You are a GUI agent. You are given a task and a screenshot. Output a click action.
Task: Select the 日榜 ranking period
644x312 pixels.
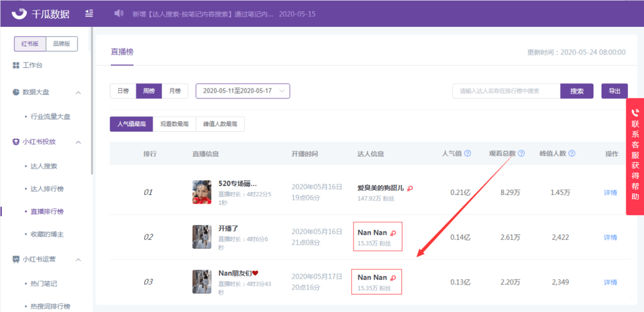click(123, 91)
